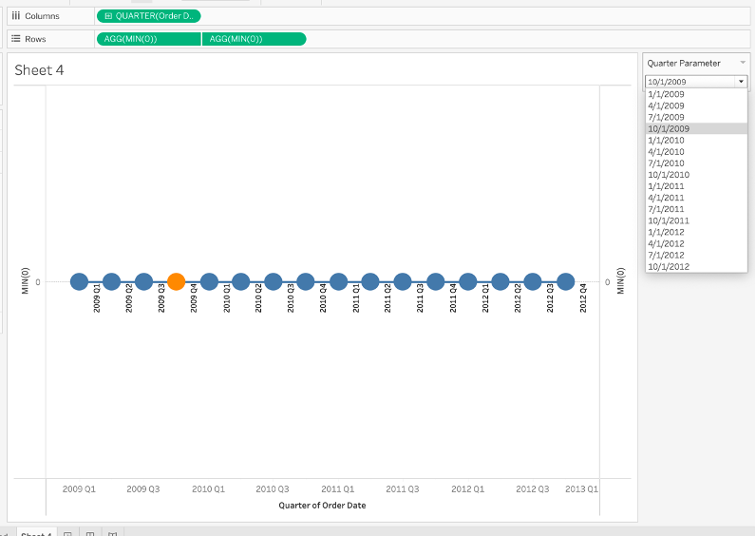Select the second AGG(MIN(0)) pill on Rows

pyautogui.click(x=255, y=39)
